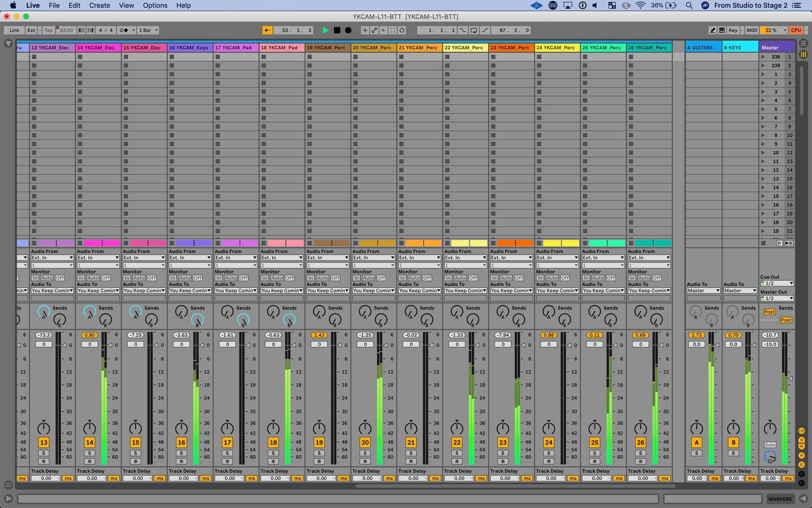Click the Loop switch icon near arrangement position
This screenshot has width=812, height=508.
pos(474,30)
